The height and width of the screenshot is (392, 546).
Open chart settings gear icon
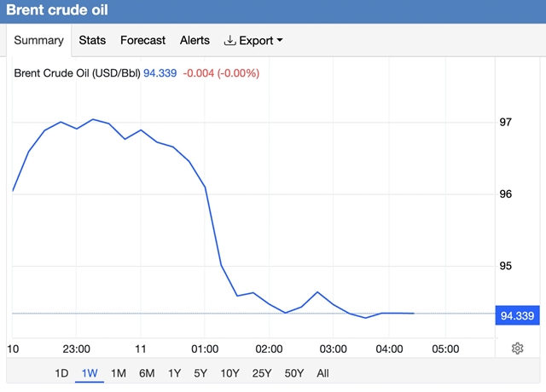pyautogui.click(x=517, y=348)
